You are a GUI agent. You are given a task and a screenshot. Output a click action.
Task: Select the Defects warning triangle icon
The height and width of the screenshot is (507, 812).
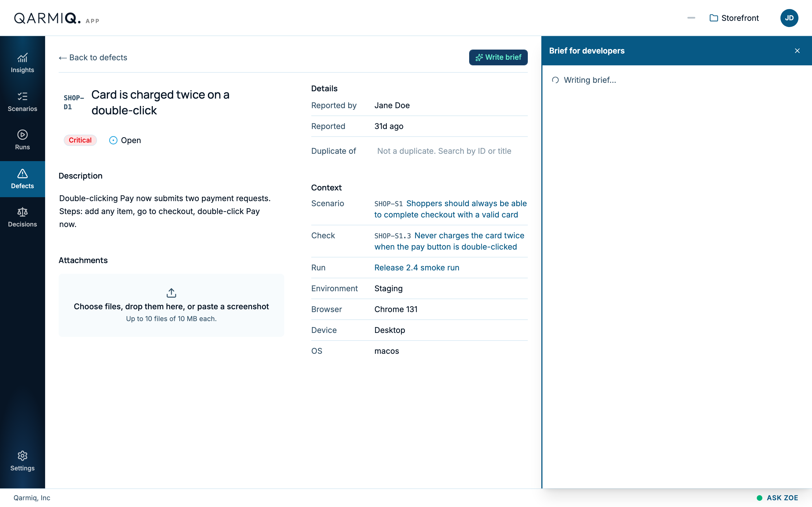tap(22, 174)
